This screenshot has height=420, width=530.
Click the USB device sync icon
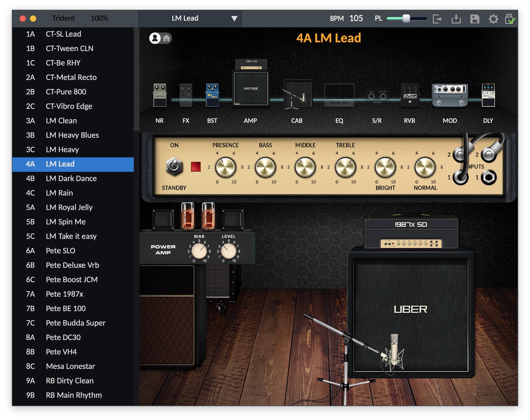pos(511,18)
